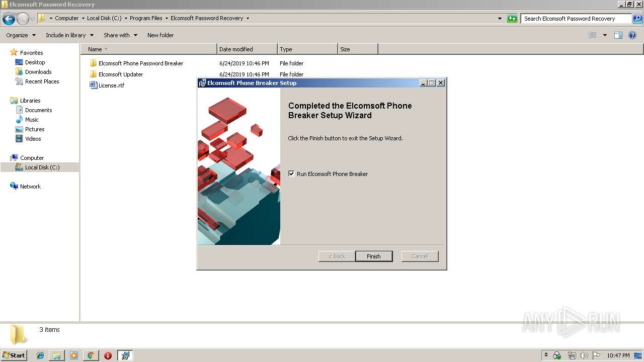Screen dimensions: 644x362
Task: Click the Back button in Setup Wizard
Action: [337, 256]
